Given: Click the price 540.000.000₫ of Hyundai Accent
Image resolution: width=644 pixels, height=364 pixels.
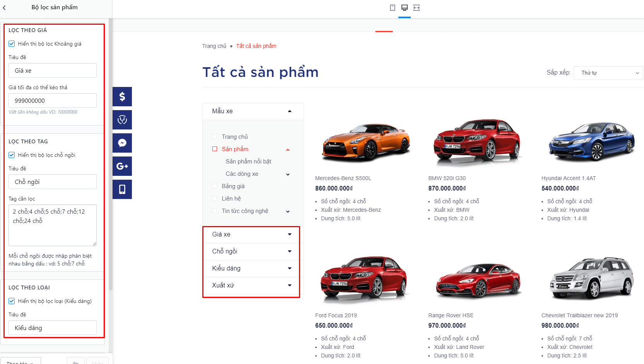Looking at the screenshot, I should pyautogui.click(x=560, y=188).
